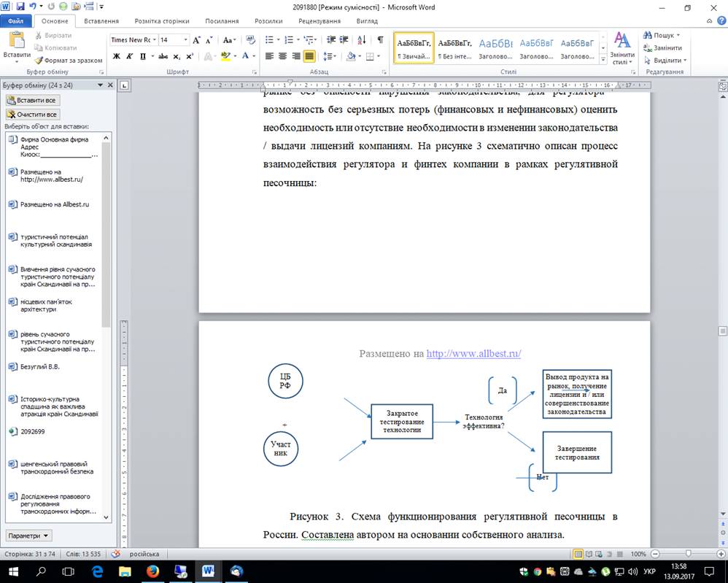Toggle strikethrough text formatting
This screenshot has height=583, width=728.
(x=163, y=56)
